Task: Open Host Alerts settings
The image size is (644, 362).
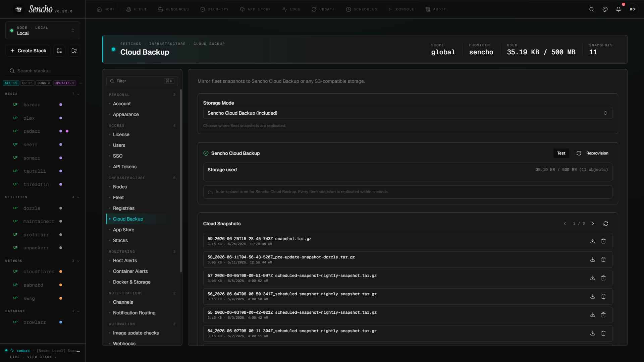Action: pyautogui.click(x=125, y=260)
